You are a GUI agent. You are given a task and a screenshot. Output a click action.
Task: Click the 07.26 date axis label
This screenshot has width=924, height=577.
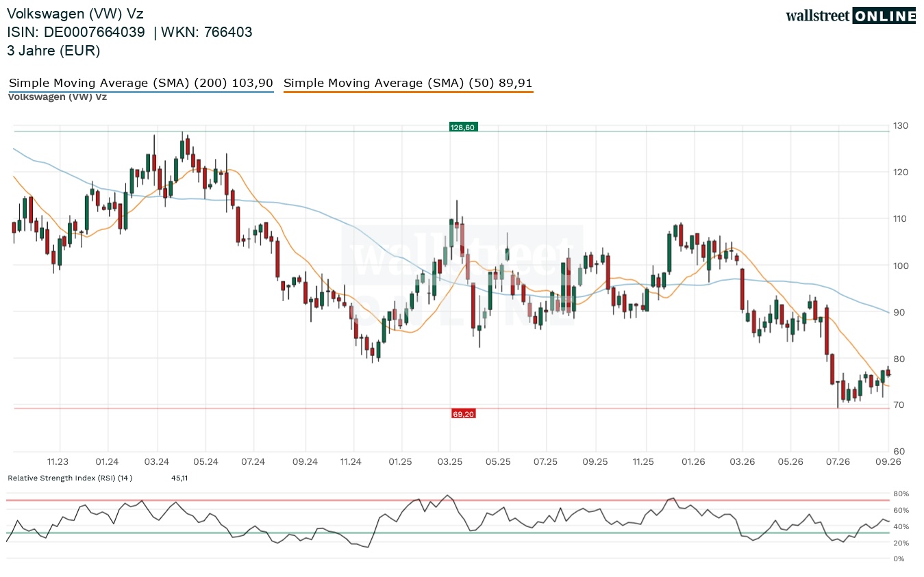click(838, 462)
